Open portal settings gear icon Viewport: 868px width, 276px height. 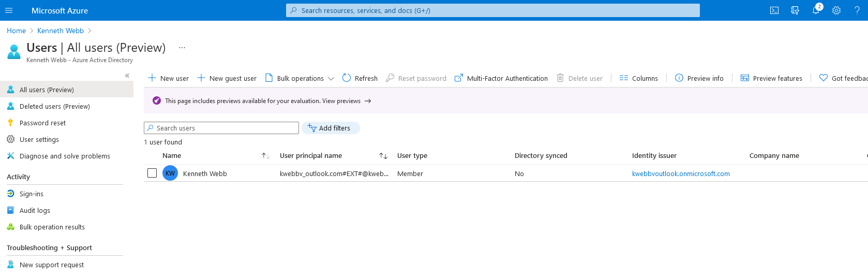click(x=836, y=10)
